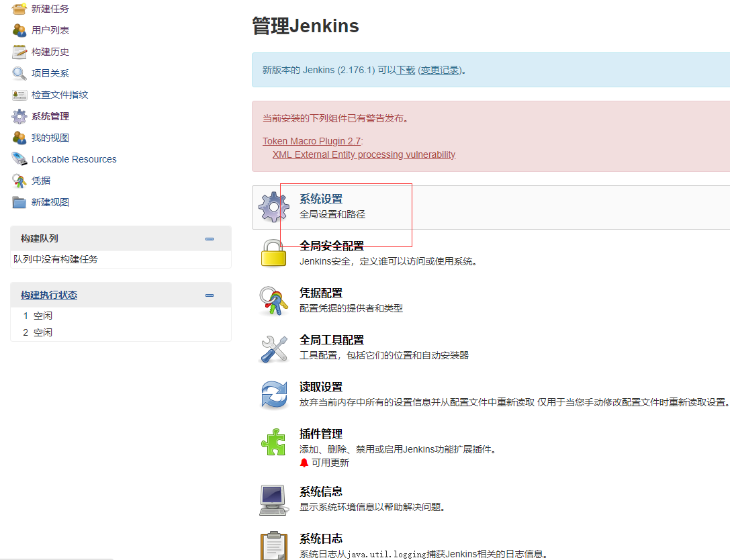The width and height of the screenshot is (730, 560).
Task: Select 系统管理 in the sidebar
Action: 50,116
